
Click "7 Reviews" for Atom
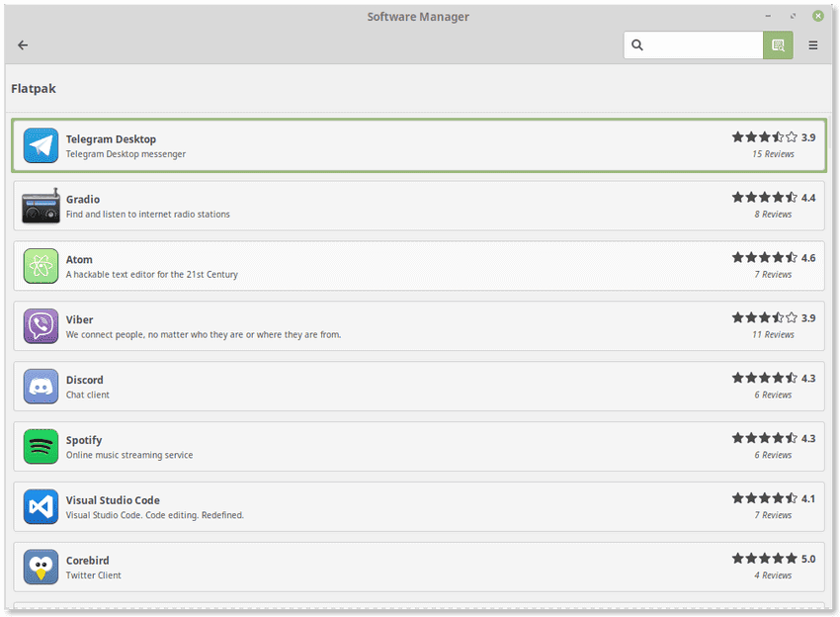point(773,275)
